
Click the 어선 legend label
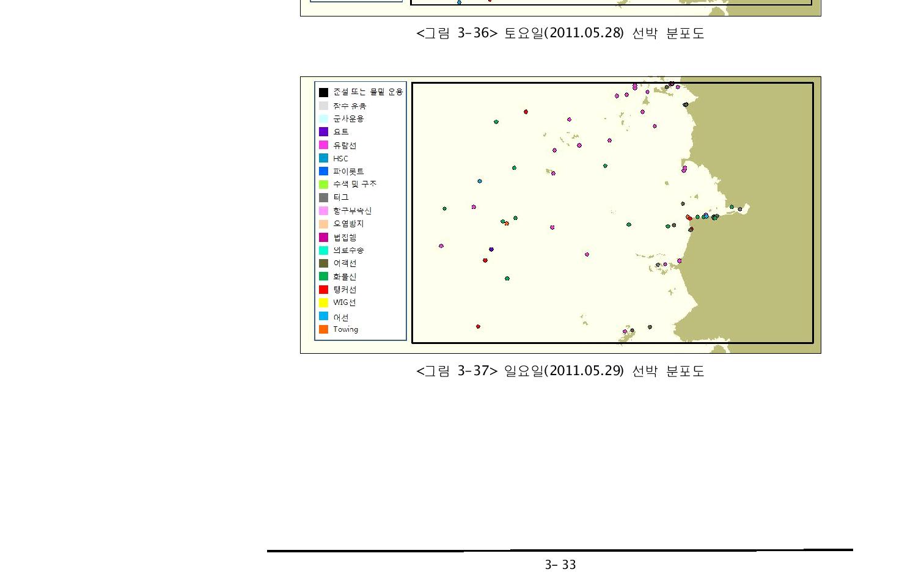(341, 317)
